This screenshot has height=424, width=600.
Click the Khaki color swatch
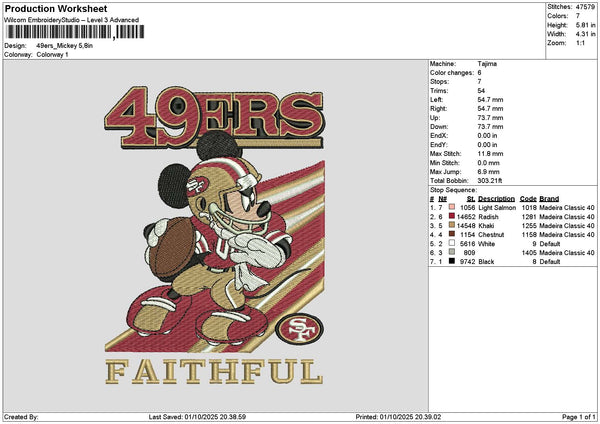click(452, 225)
